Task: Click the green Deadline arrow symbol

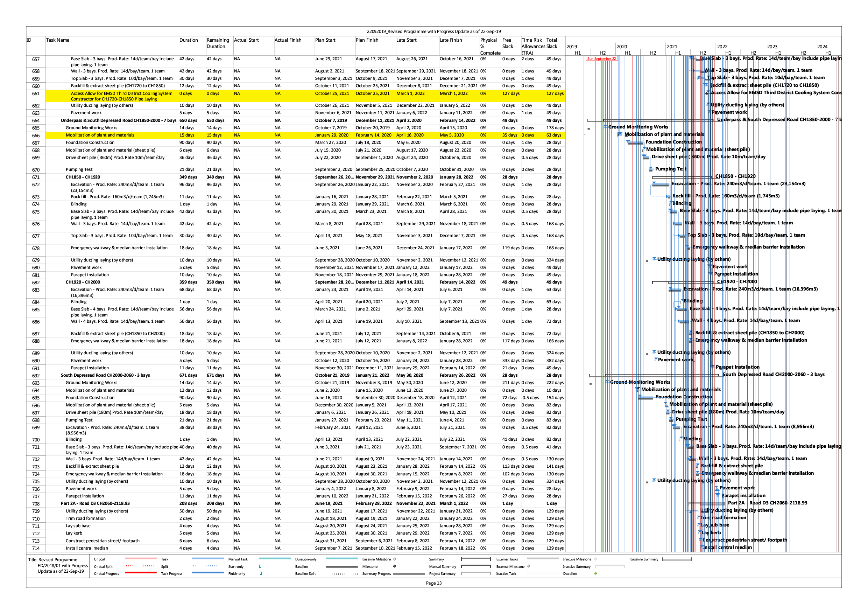Action: click(596, 573)
